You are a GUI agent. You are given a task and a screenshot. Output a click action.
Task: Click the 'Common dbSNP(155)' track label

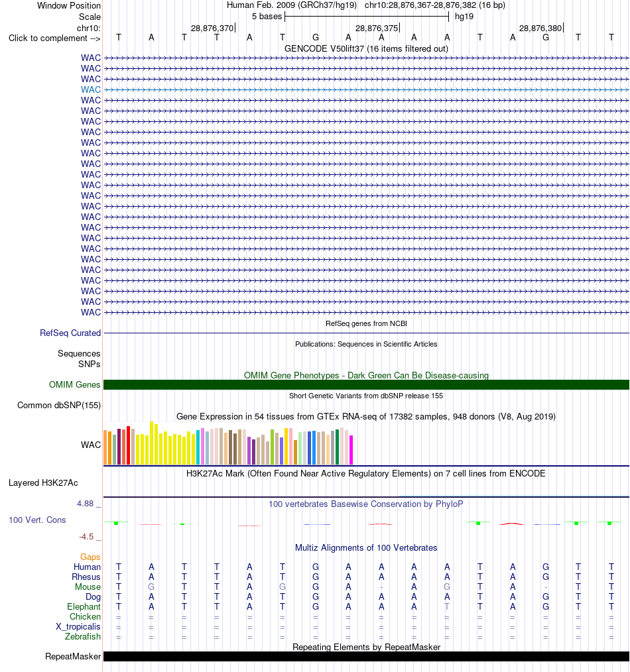click(59, 406)
